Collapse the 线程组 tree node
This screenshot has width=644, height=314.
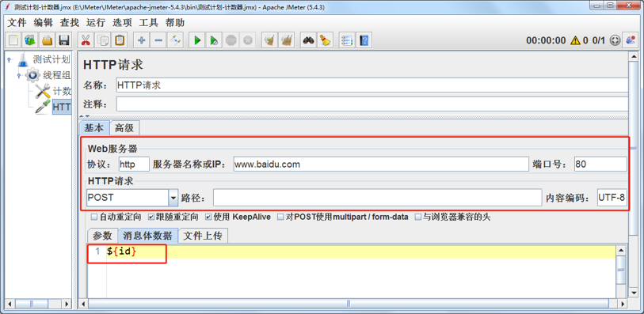(19, 75)
